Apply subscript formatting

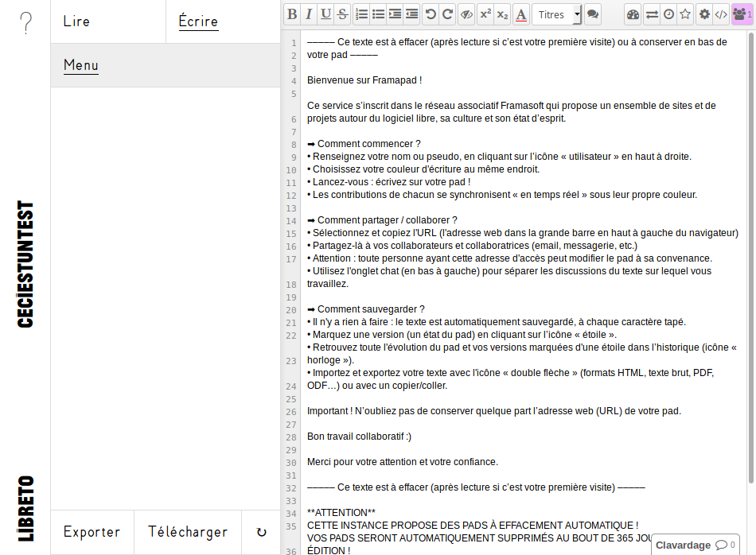coord(502,14)
